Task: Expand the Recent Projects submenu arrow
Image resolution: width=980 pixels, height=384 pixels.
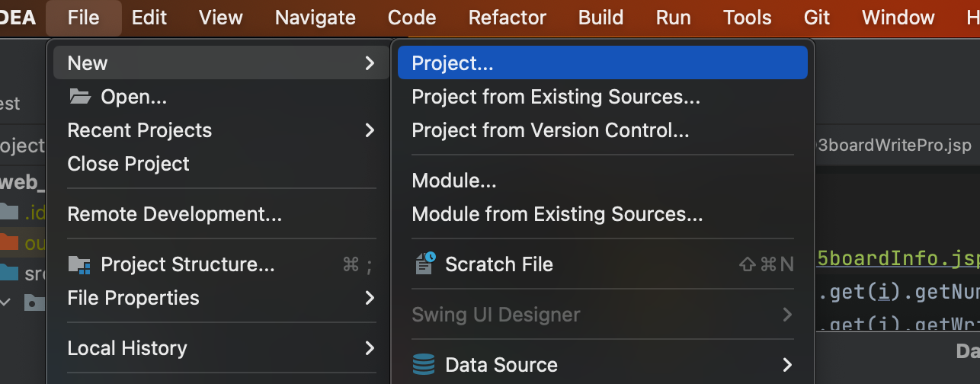Action: coord(370,130)
